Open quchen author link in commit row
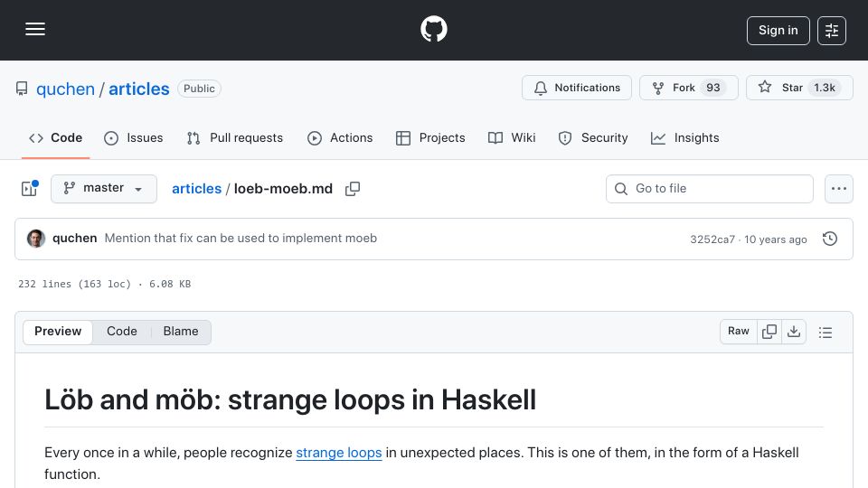 (x=75, y=238)
